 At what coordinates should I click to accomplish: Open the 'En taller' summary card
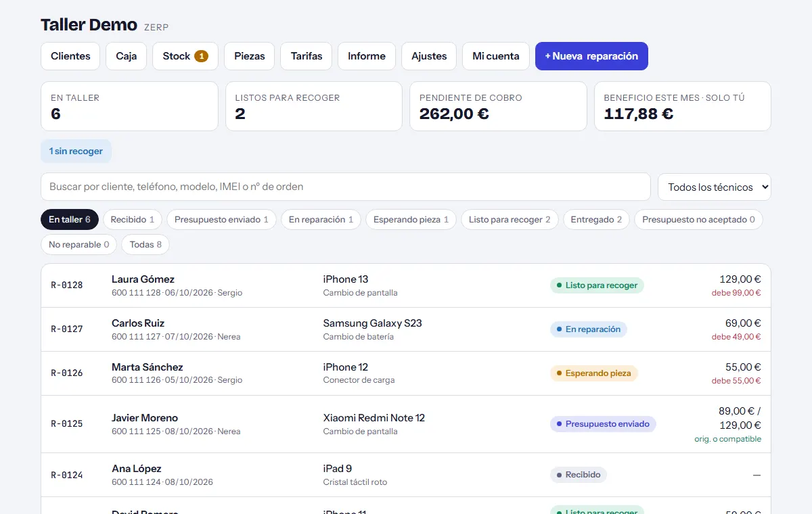pyautogui.click(x=130, y=106)
